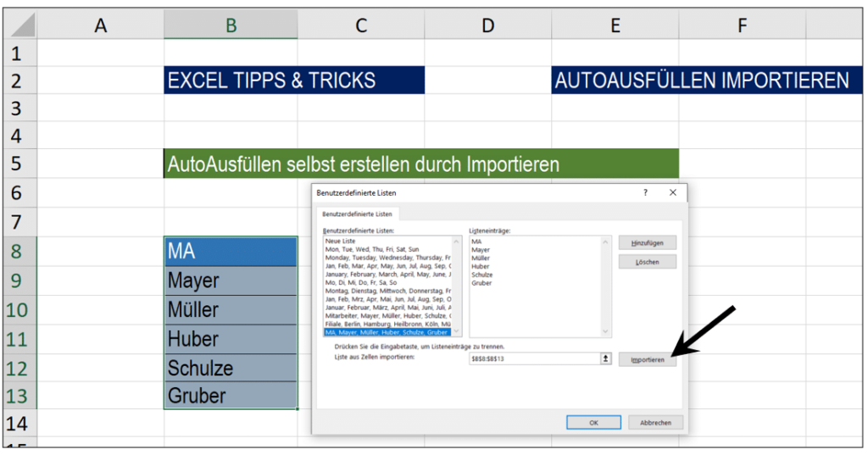Click the Hinzufügen button
The width and height of the screenshot is (868, 455).
point(647,243)
